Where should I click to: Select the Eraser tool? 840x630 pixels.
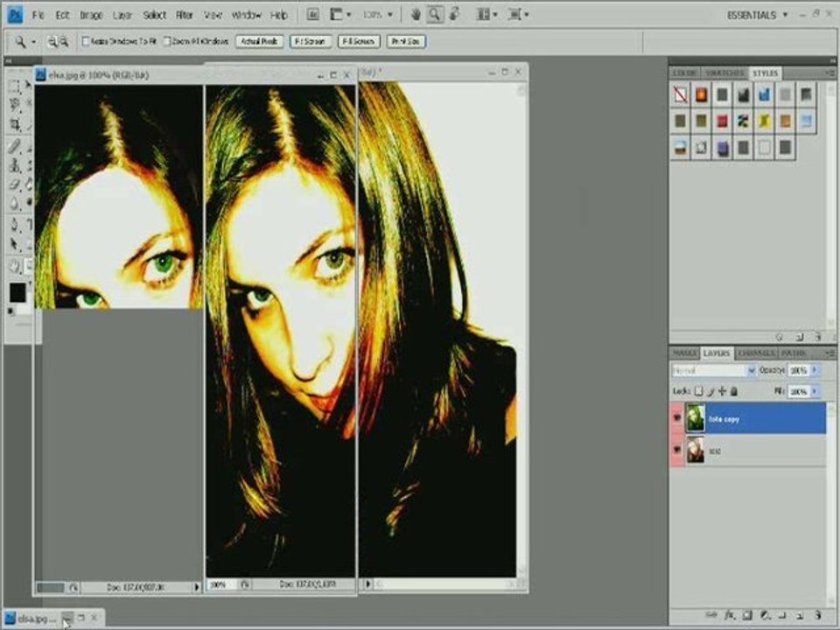pos(15,185)
